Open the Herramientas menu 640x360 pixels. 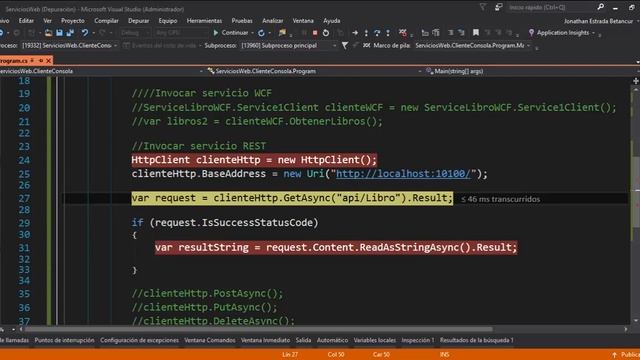click(x=204, y=20)
